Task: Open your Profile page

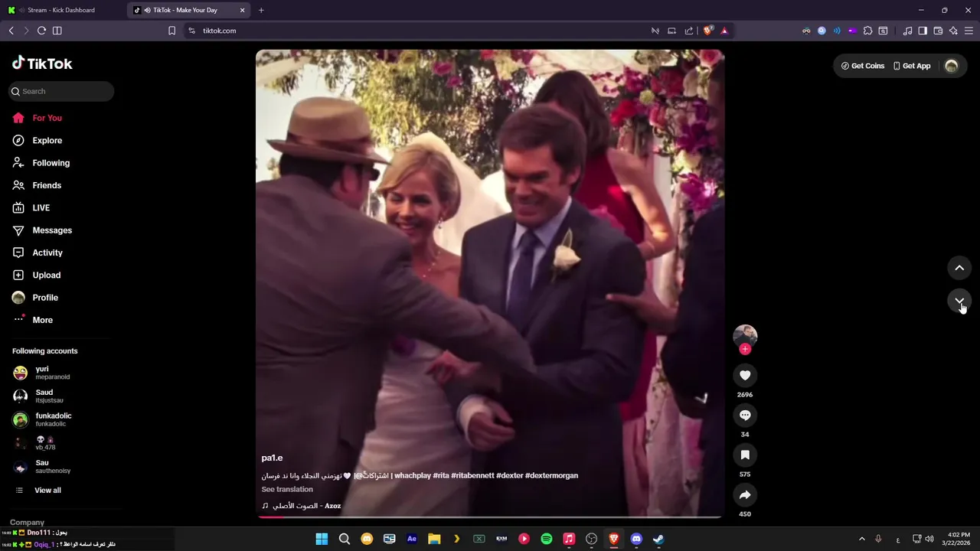Action: (35, 298)
